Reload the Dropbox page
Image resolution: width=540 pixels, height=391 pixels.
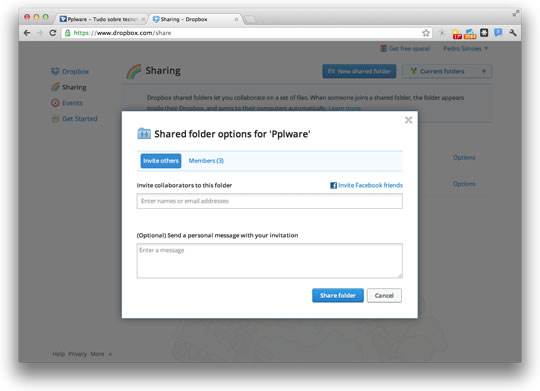53,33
